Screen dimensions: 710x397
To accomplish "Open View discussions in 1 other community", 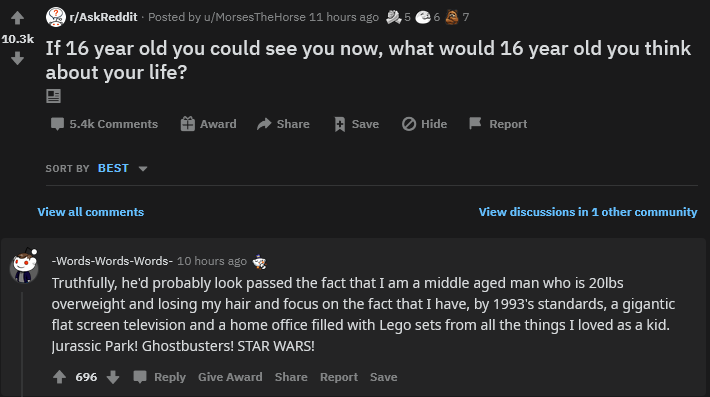I will 588,212.
